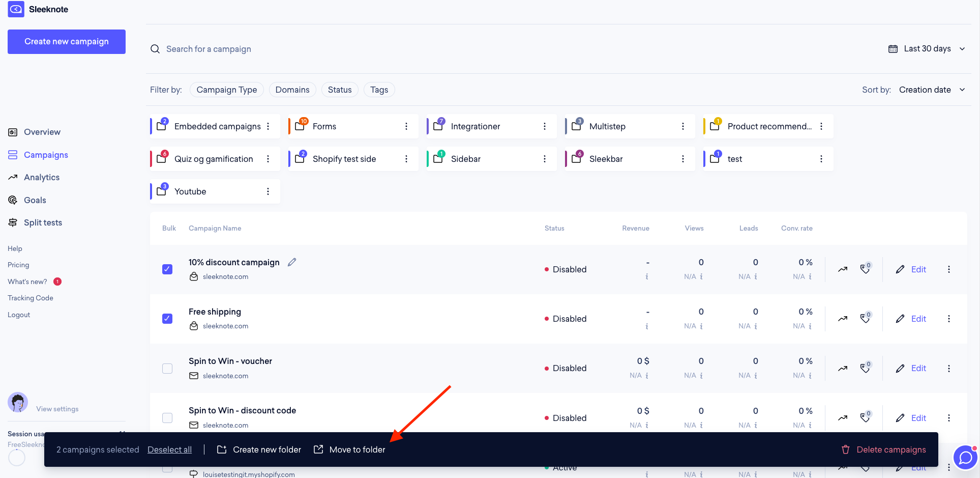Open Sidebar folder options menu
The height and width of the screenshot is (478, 980).
545,159
